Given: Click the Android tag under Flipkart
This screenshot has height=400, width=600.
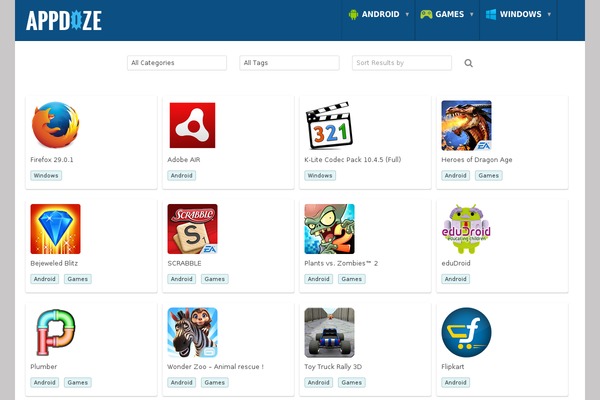Looking at the screenshot, I should pos(455,382).
